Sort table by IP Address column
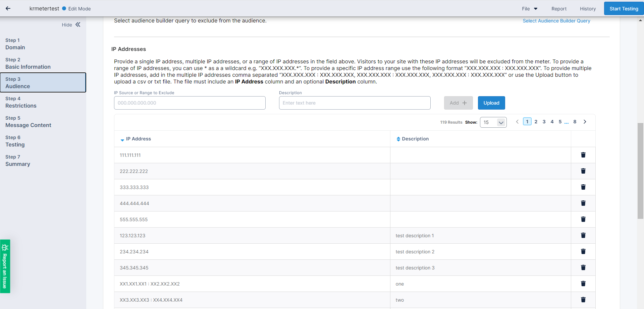The image size is (644, 309). [138, 139]
